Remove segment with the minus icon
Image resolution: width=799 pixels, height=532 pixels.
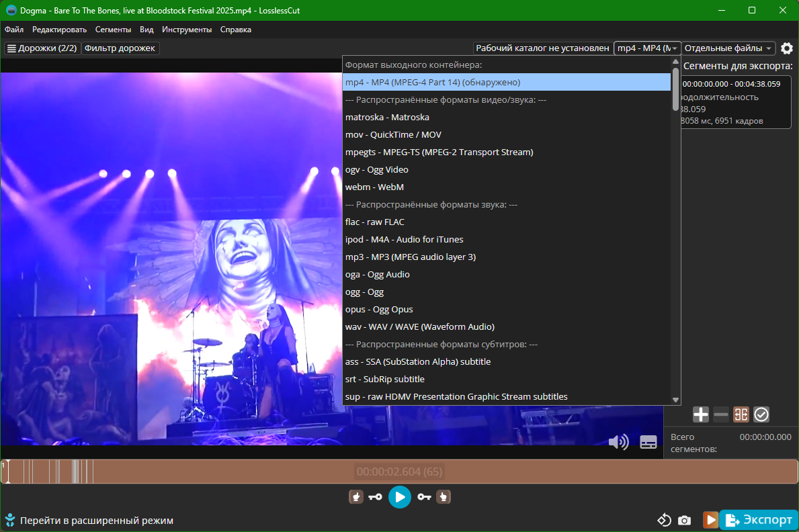721,414
